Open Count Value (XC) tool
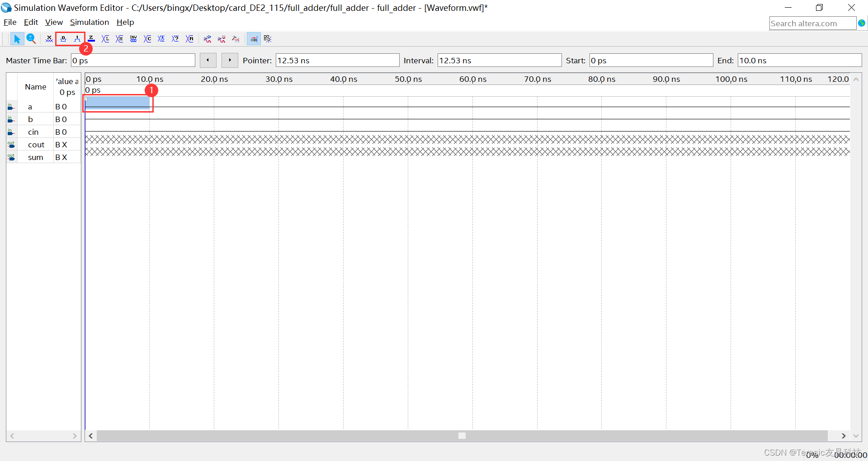 coord(147,39)
